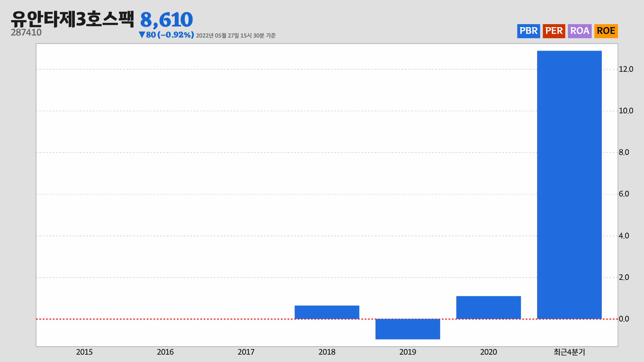Click the 2018 x-axis label
The height and width of the screenshot is (362, 644).
click(x=327, y=352)
